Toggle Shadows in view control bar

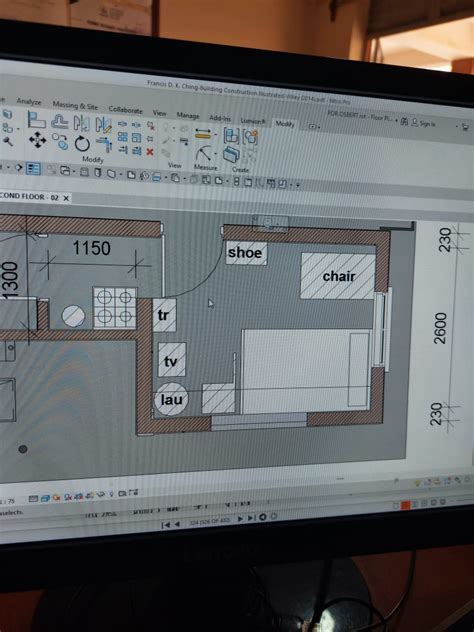point(68,497)
